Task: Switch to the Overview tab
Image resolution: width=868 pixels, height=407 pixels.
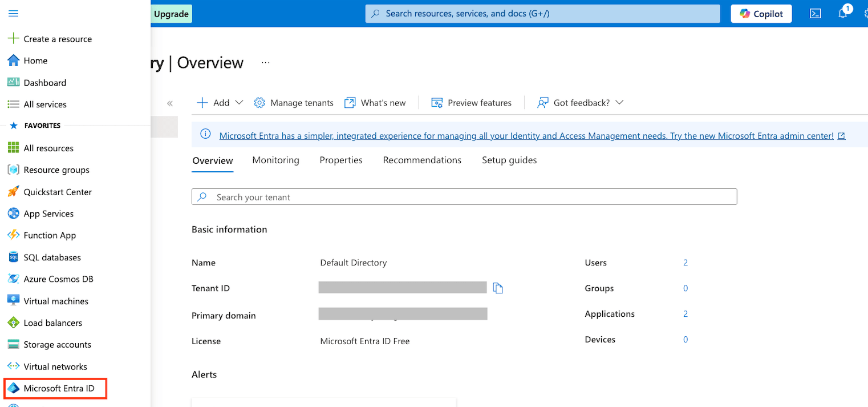Action: pos(213,160)
